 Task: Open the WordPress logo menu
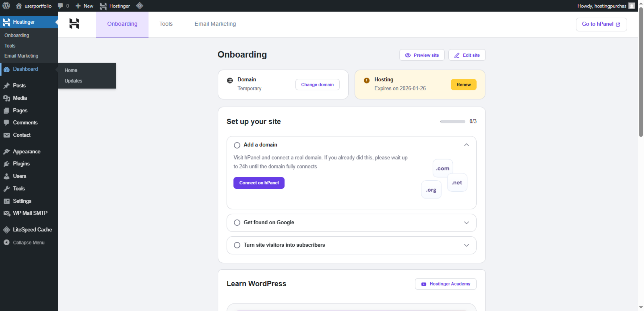[6, 6]
